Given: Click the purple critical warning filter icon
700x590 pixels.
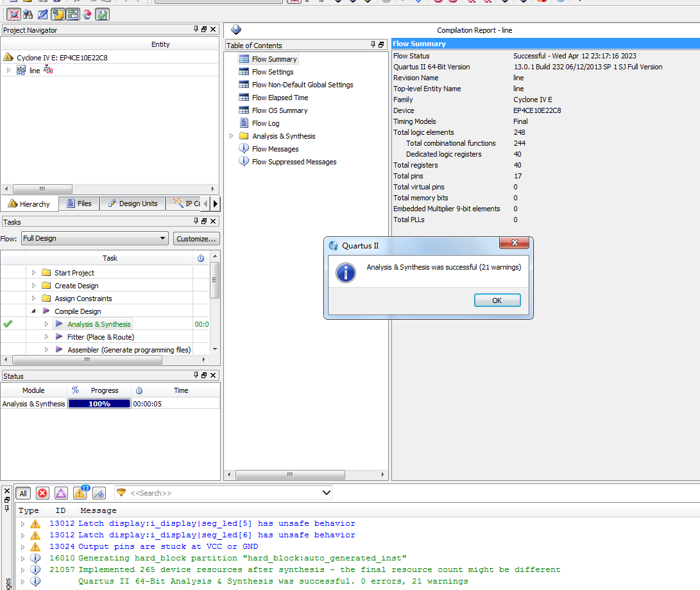Looking at the screenshot, I should point(61,493).
